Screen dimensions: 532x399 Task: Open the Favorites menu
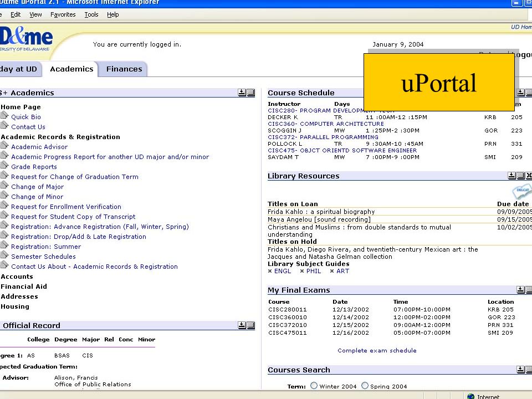(63, 14)
